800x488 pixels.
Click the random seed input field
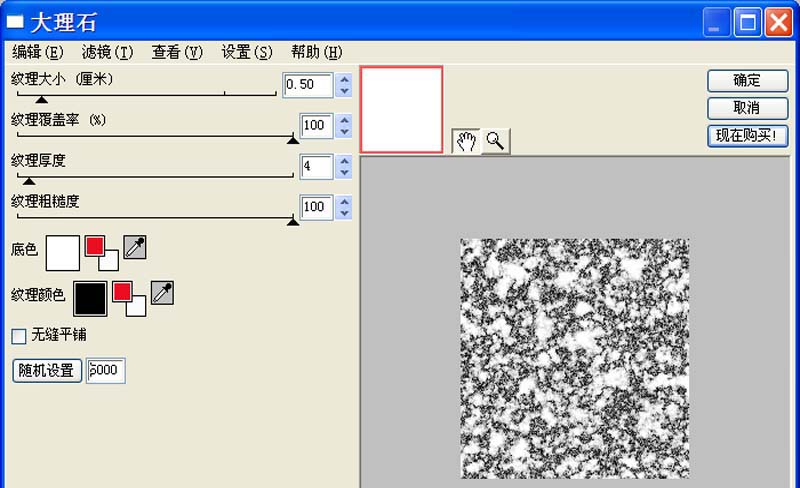[x=106, y=370]
